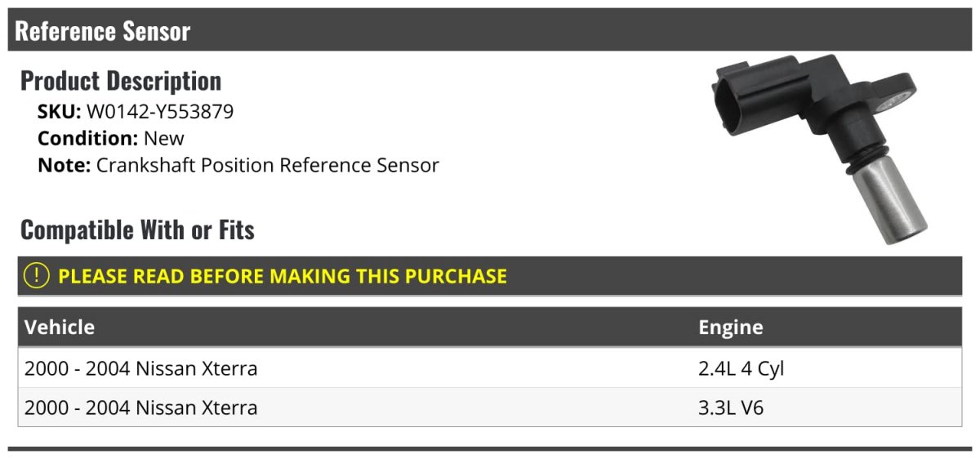Click the SKU label
The height and width of the screenshot is (459, 980).
click(60, 112)
